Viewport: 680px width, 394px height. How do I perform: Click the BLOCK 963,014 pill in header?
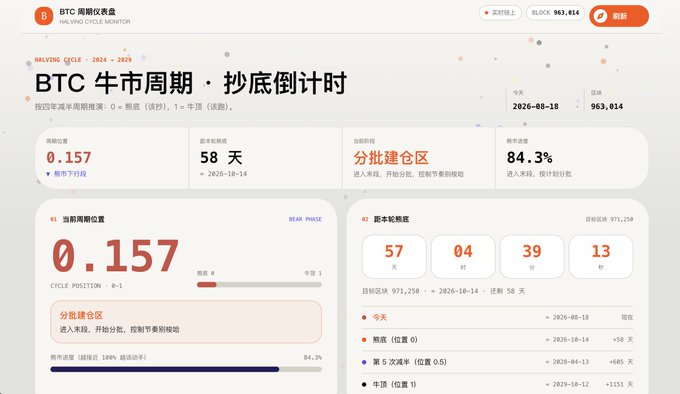click(556, 13)
